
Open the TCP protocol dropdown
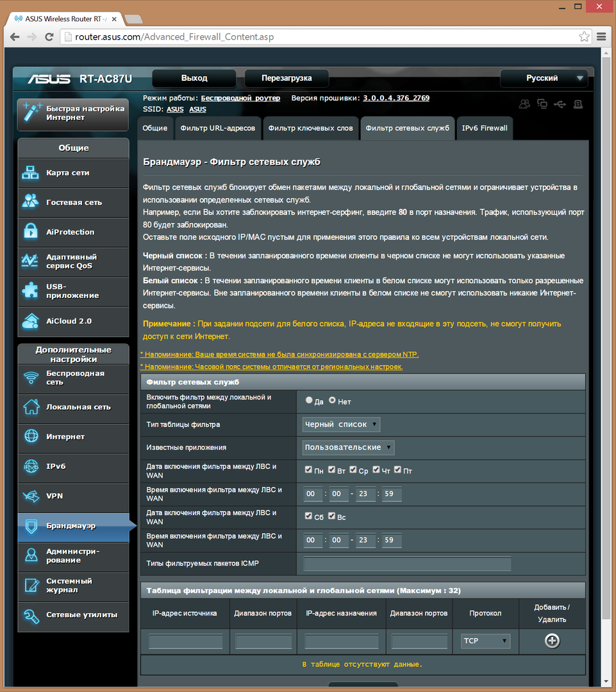tap(485, 641)
